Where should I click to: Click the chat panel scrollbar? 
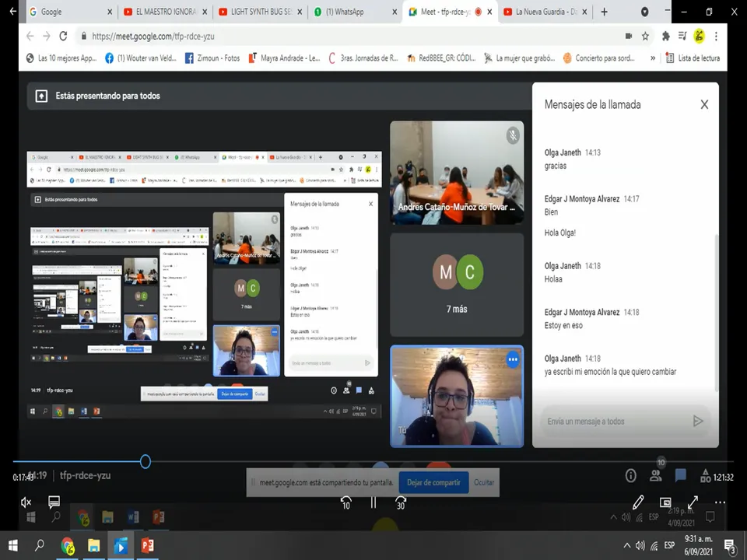pyautogui.click(x=717, y=313)
